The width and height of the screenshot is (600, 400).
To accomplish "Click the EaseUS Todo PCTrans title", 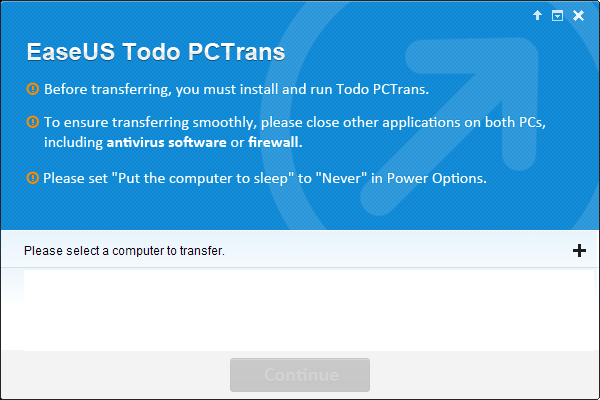I will coord(155,52).
